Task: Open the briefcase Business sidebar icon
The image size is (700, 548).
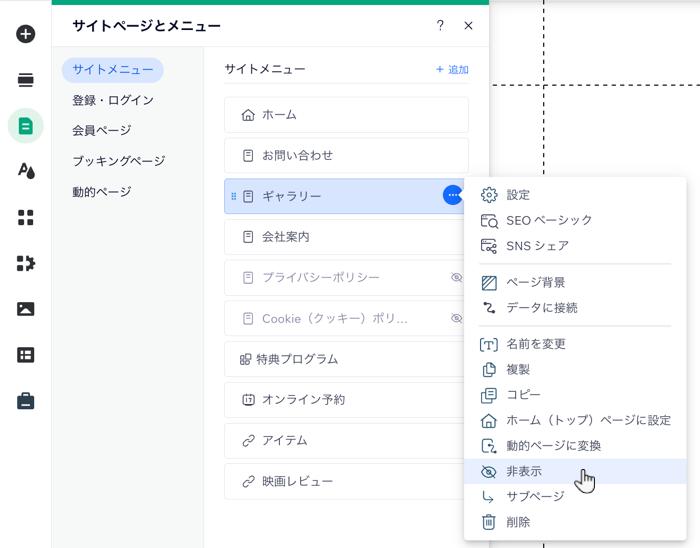Action: coord(25,401)
